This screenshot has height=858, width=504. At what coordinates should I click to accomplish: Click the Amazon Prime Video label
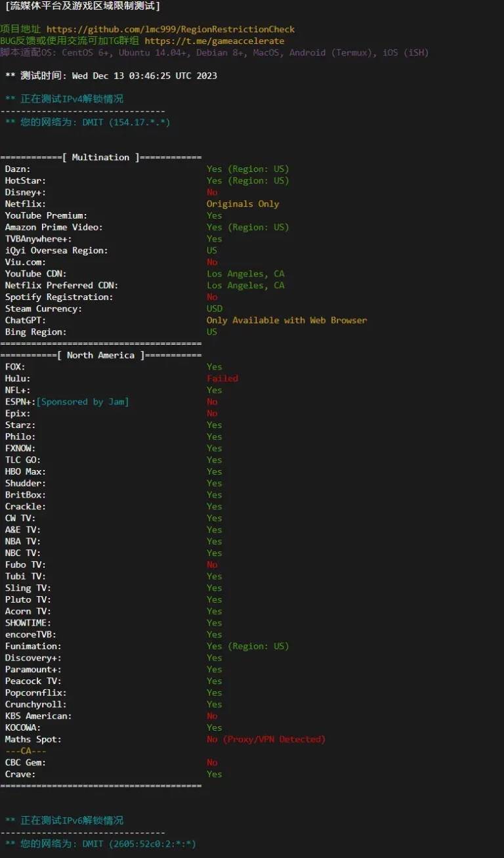[x=54, y=227]
